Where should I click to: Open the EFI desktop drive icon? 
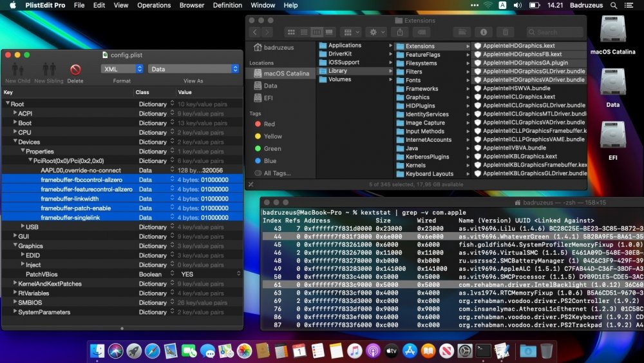(612, 135)
